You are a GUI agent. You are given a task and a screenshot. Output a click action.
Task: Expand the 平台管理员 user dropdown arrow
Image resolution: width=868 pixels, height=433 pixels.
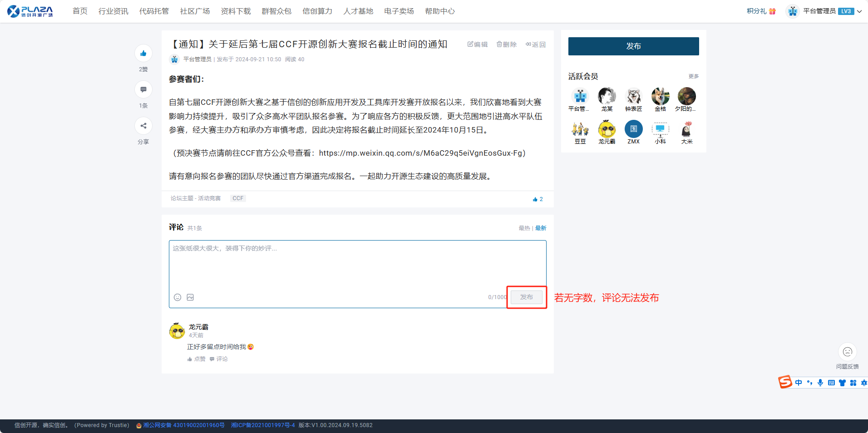point(859,11)
